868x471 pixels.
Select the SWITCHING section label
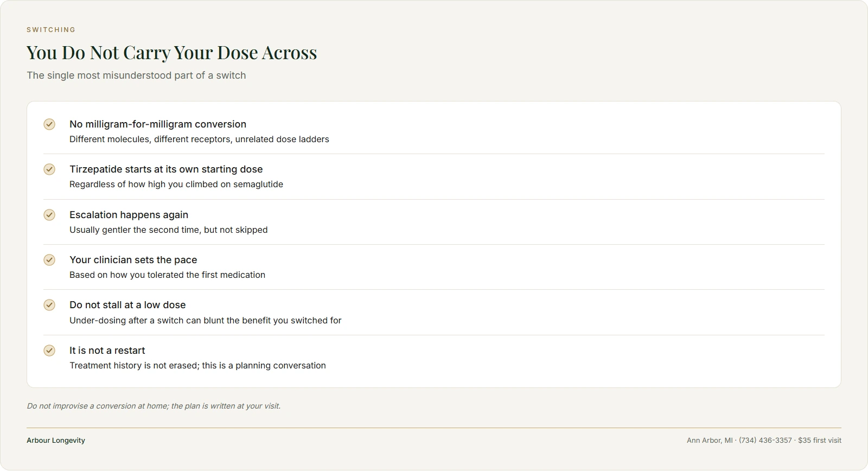(51, 30)
